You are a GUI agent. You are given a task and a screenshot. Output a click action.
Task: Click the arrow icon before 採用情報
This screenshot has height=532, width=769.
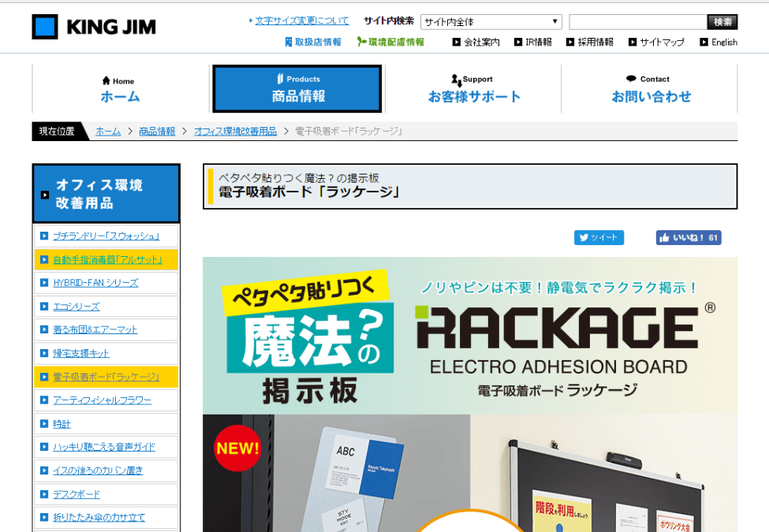pyautogui.click(x=570, y=42)
